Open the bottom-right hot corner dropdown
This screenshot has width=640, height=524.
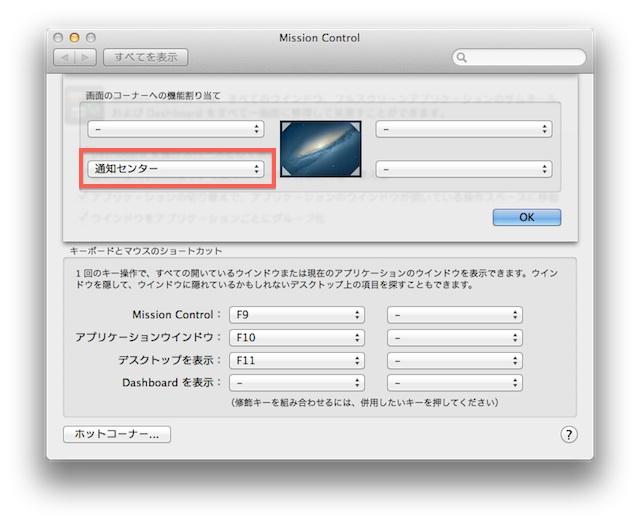464,169
